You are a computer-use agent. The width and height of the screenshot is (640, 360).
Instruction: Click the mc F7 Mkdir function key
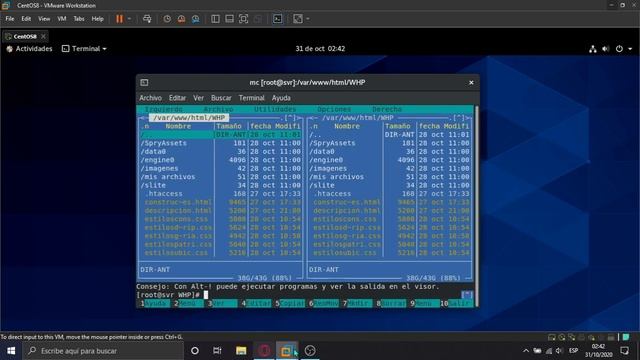pos(357,303)
